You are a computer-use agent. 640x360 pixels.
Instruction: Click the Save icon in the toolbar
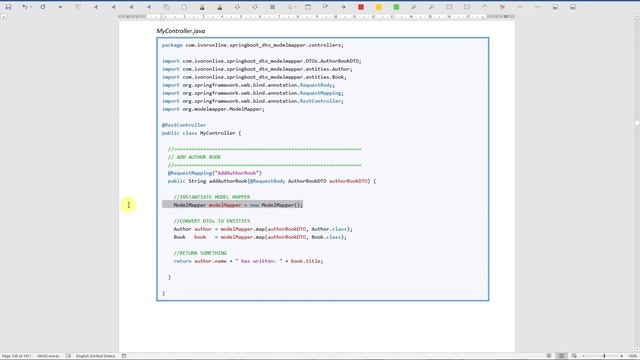(x=8, y=7)
